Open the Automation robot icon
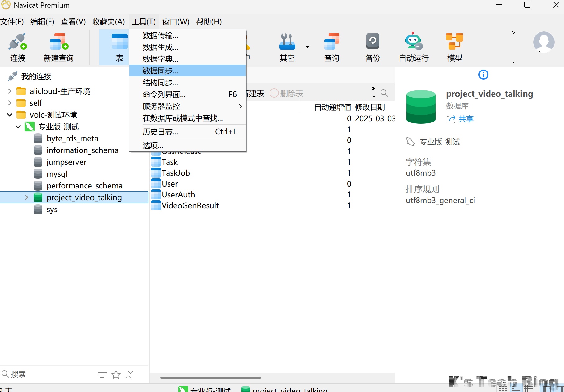 point(414,42)
